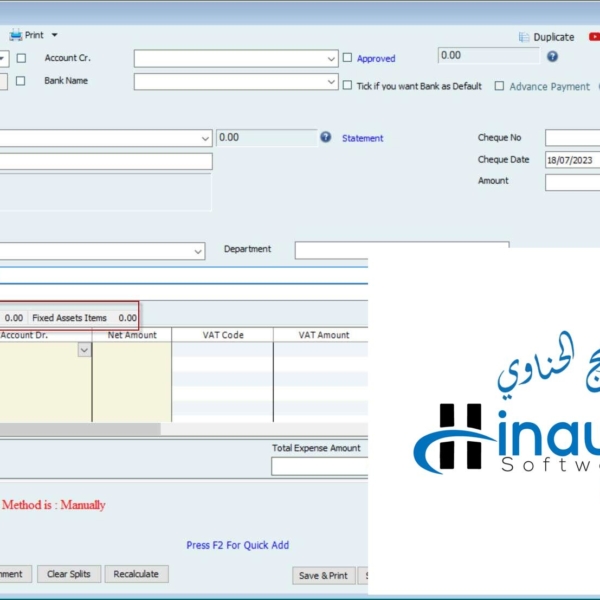Click the Save & Print button
The image size is (600, 600).
[323, 575]
